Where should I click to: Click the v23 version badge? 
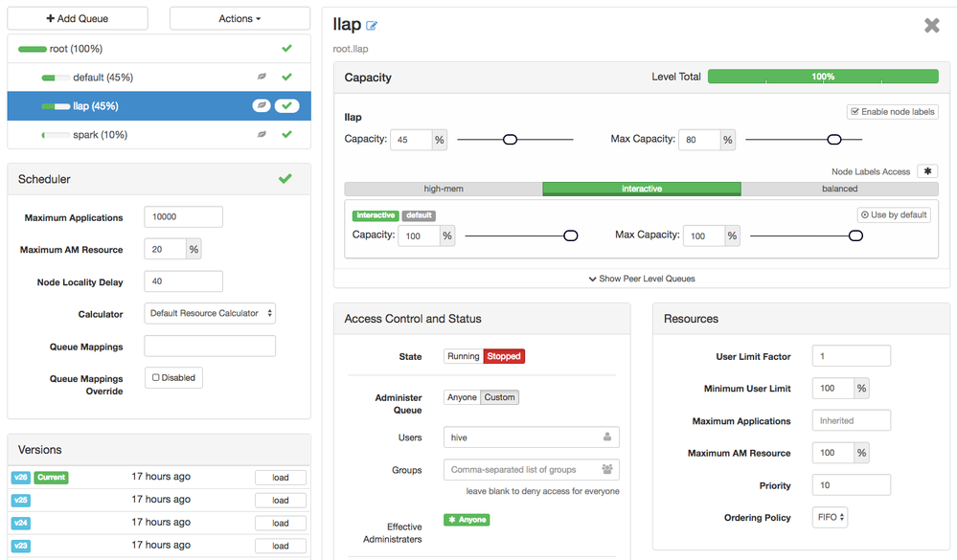[x=21, y=546]
